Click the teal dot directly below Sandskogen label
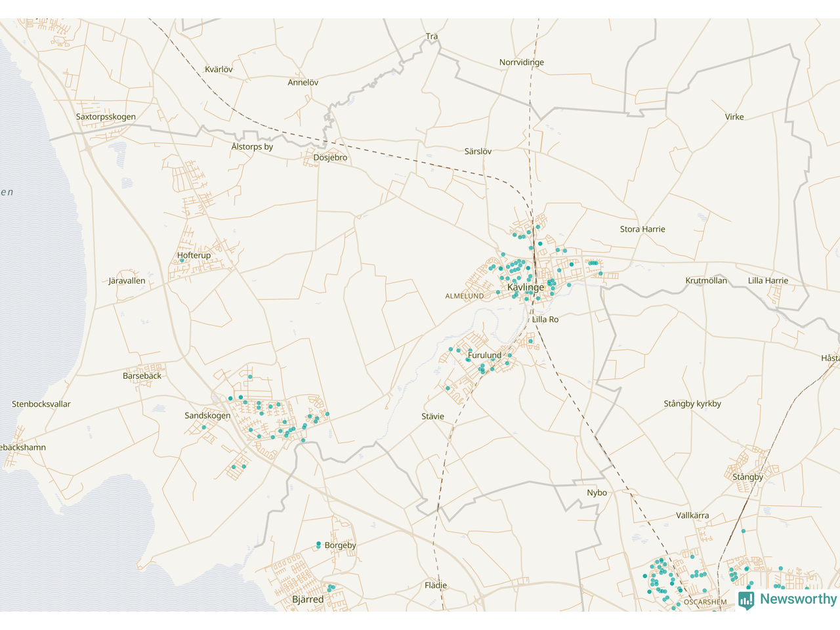Screen dimensions: 840x630 click(x=204, y=427)
